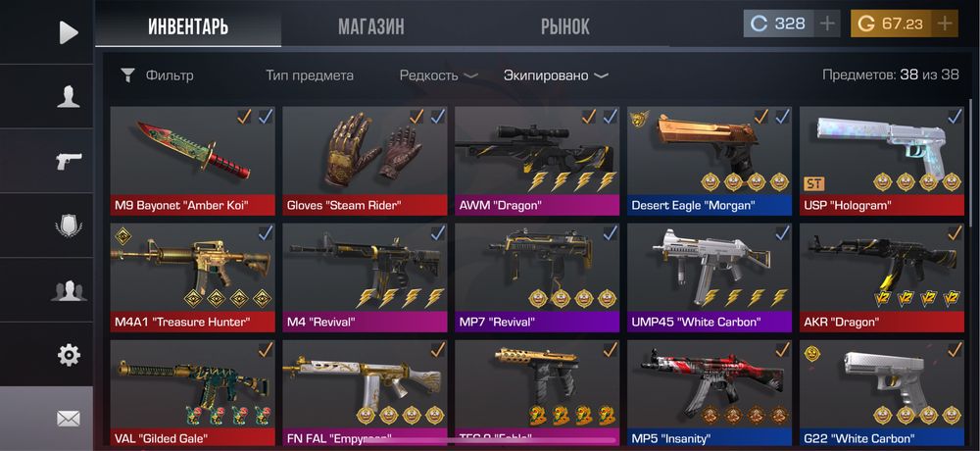980x451 pixels.
Task: Add gold currency with the plus button
Action: click(945, 25)
